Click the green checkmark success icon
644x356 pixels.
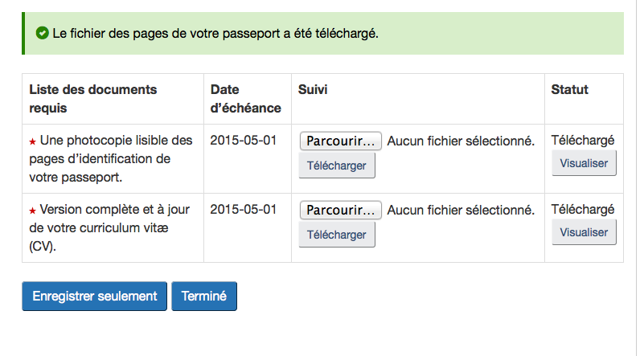pyautogui.click(x=43, y=33)
